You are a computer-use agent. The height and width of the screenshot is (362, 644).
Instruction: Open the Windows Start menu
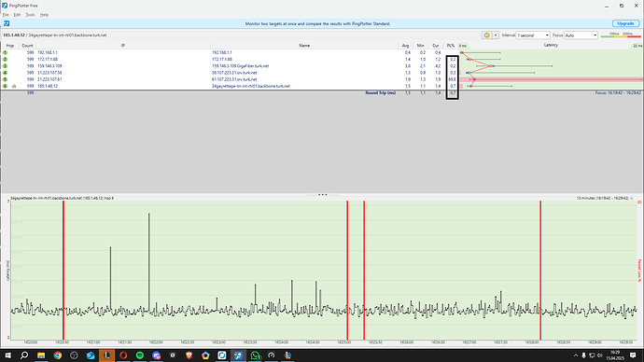click(x=7, y=355)
